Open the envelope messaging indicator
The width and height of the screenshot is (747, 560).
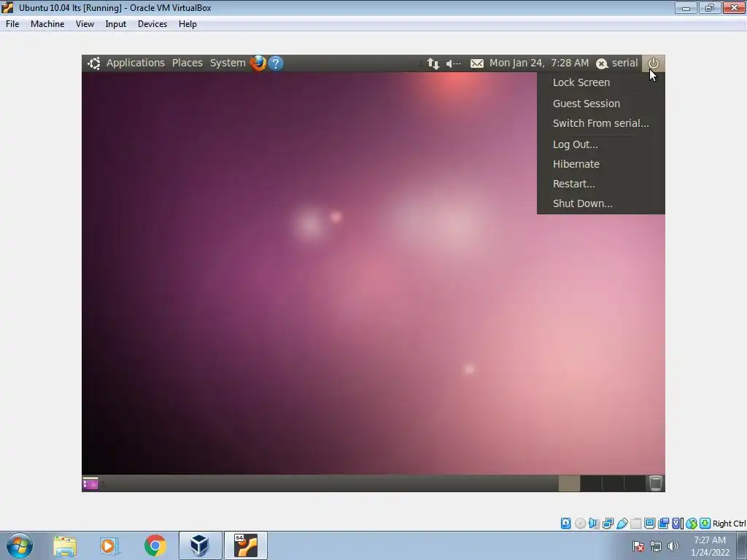[477, 63]
